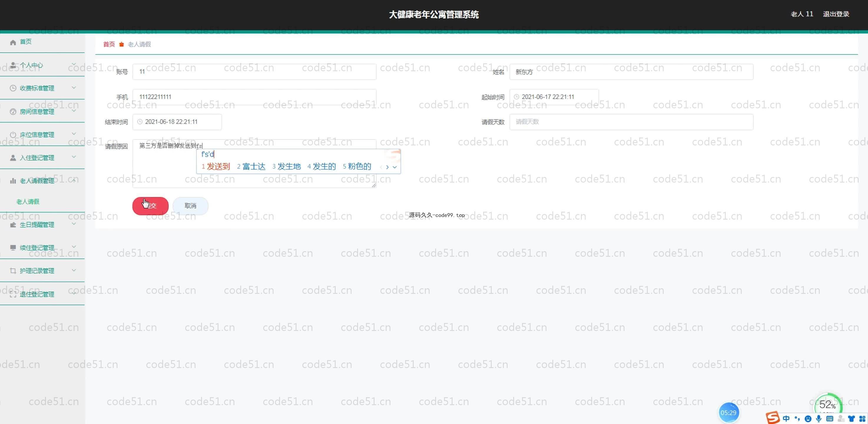Click the 姓名 input field
Screen dimensions: 868x424
[631, 72]
